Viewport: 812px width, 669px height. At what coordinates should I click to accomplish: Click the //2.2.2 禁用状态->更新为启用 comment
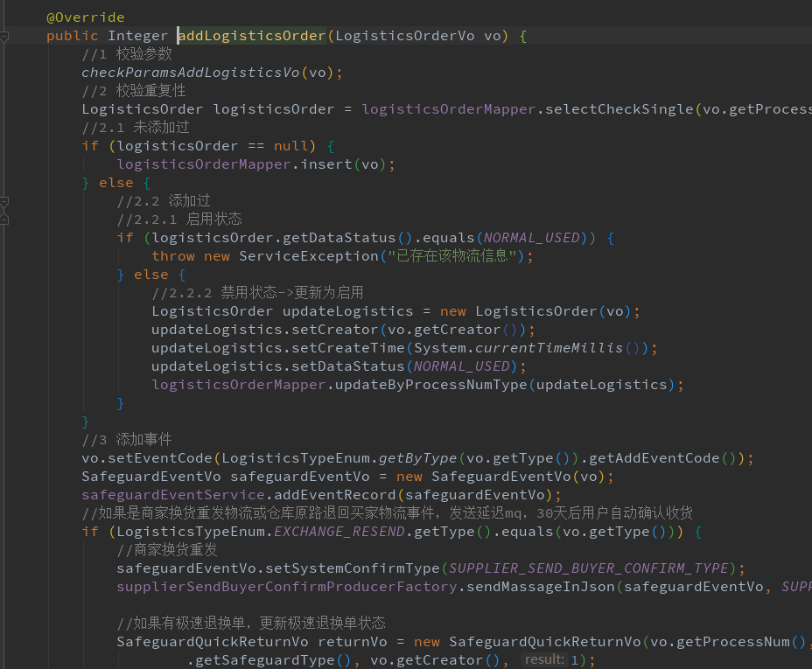point(257,293)
